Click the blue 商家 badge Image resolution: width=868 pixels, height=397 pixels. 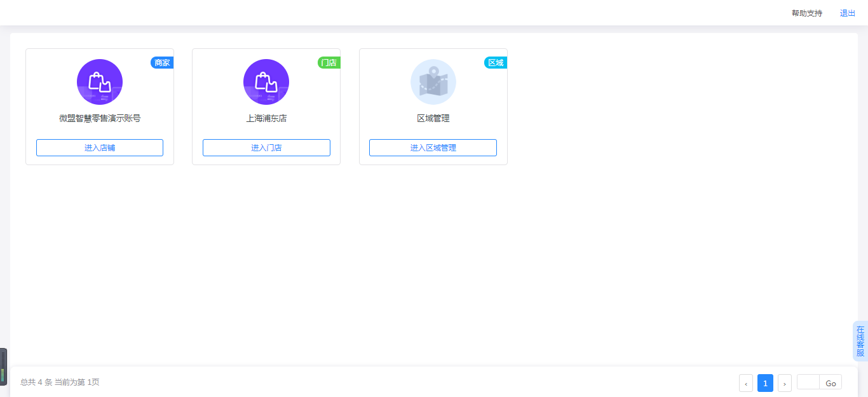(162, 63)
